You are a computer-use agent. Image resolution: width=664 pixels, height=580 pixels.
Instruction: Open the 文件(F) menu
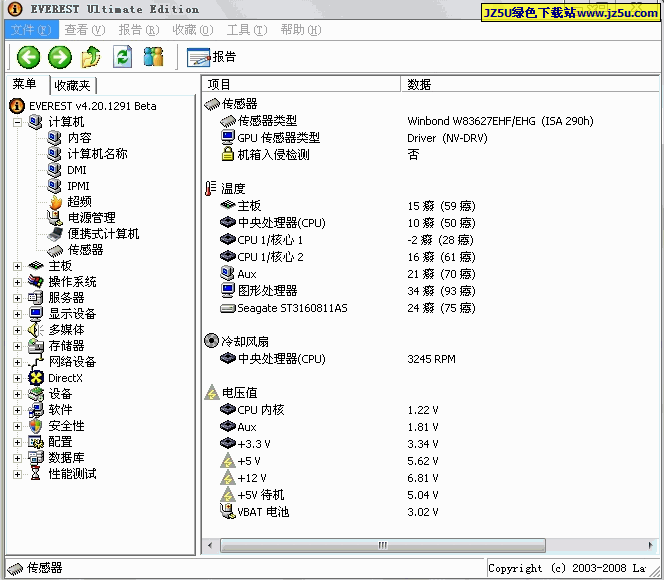pyautogui.click(x=31, y=30)
